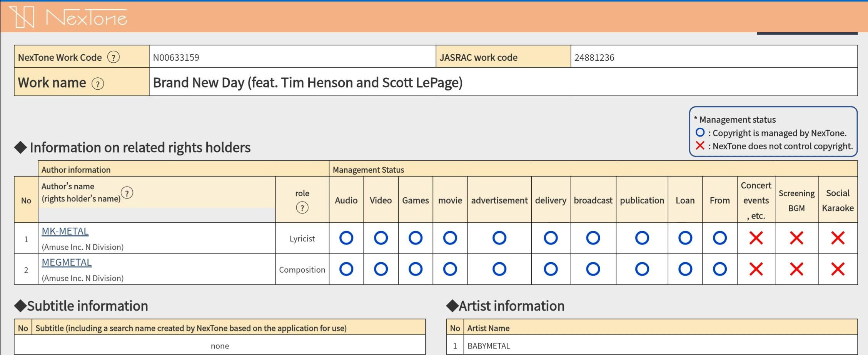Click MEGMETAL Games circle icon
The width and height of the screenshot is (868, 355).
(415, 269)
